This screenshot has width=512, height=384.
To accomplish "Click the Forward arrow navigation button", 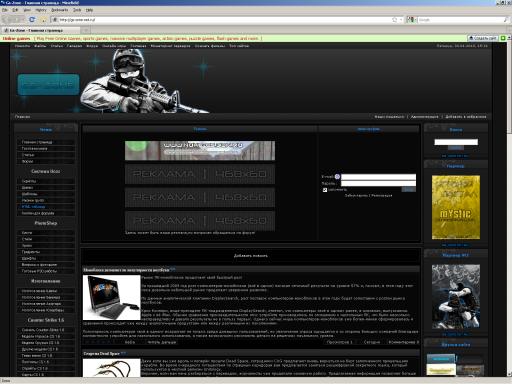I will (x=16, y=20).
